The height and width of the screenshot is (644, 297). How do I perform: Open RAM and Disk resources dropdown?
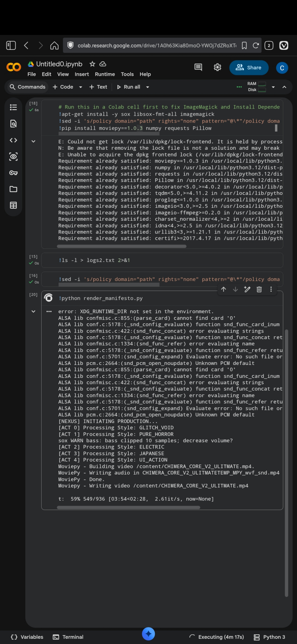[x=273, y=87]
